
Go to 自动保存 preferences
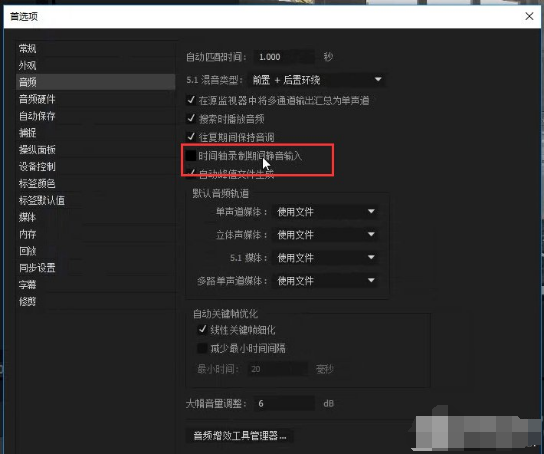tap(37, 116)
